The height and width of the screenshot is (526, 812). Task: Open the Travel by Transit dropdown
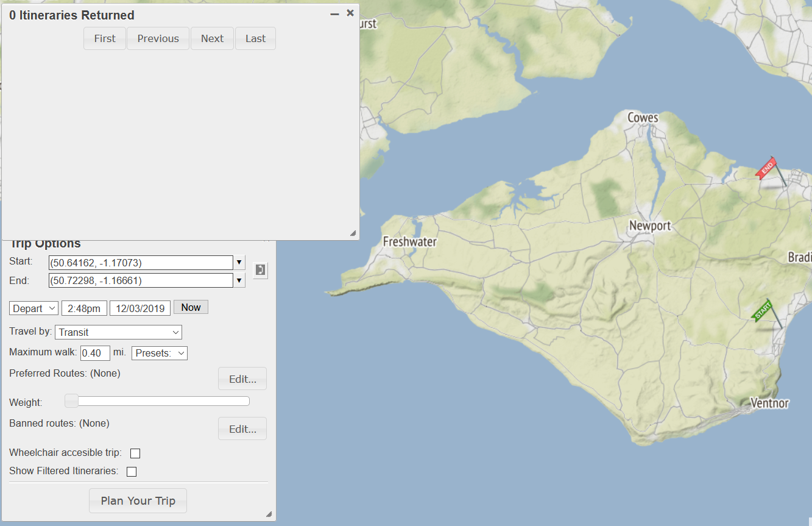pyautogui.click(x=119, y=332)
